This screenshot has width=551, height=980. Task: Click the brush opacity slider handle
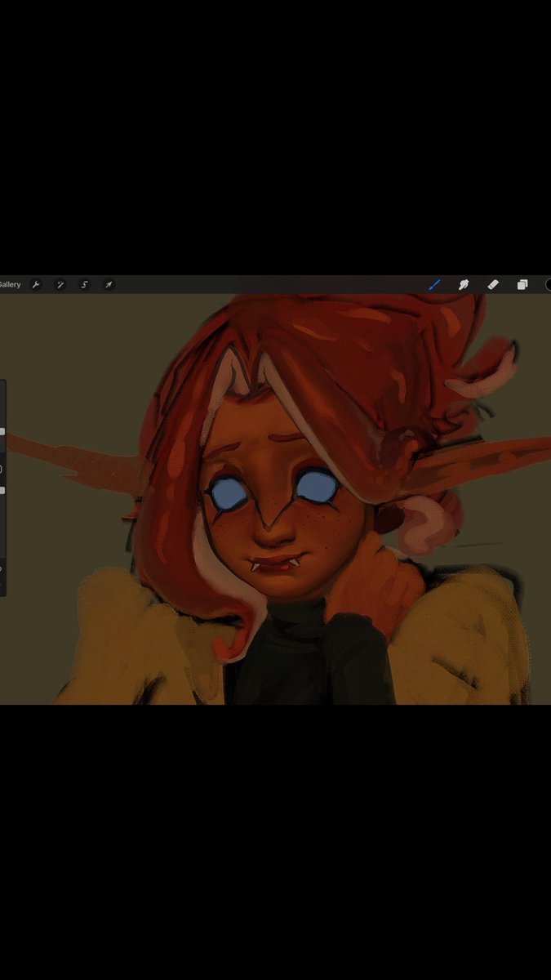pos(2,490)
